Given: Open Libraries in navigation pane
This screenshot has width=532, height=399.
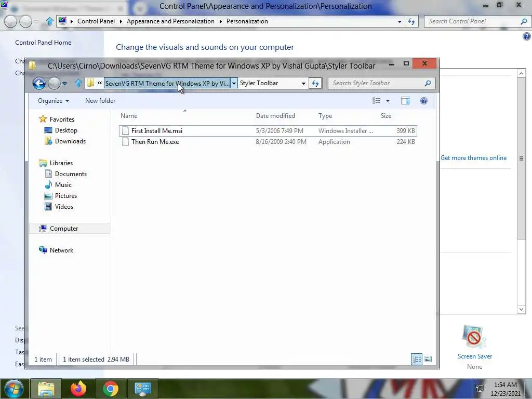Looking at the screenshot, I should coord(61,163).
